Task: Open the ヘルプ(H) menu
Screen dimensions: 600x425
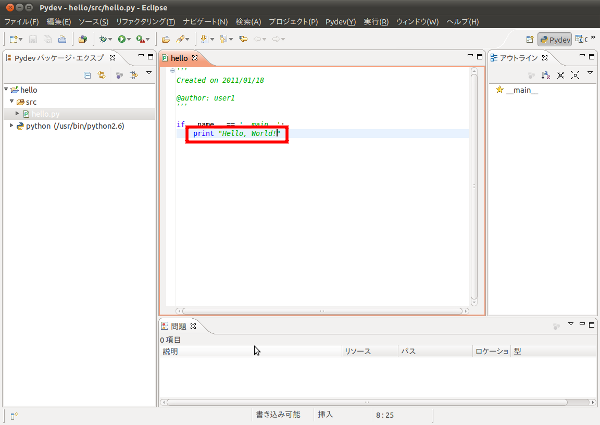Action: [x=463, y=22]
